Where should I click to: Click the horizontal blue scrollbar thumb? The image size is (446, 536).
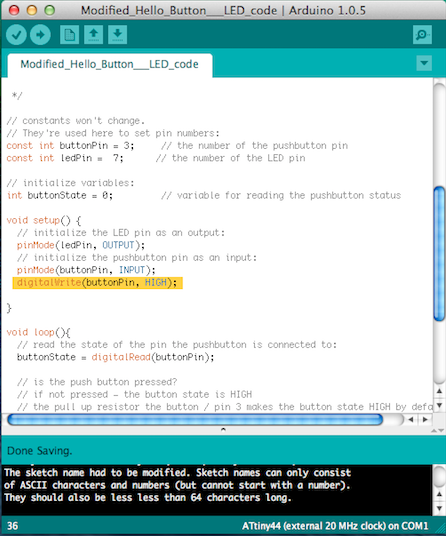pos(195,419)
